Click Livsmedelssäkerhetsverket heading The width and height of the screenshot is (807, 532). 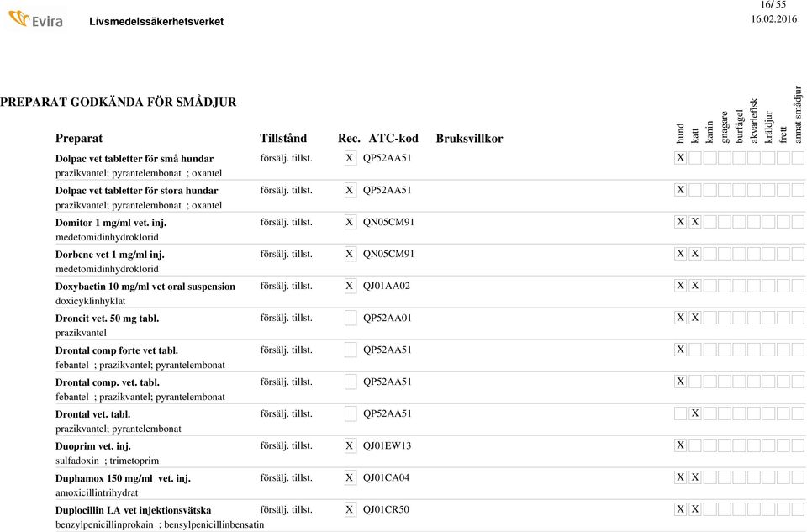[156, 22]
